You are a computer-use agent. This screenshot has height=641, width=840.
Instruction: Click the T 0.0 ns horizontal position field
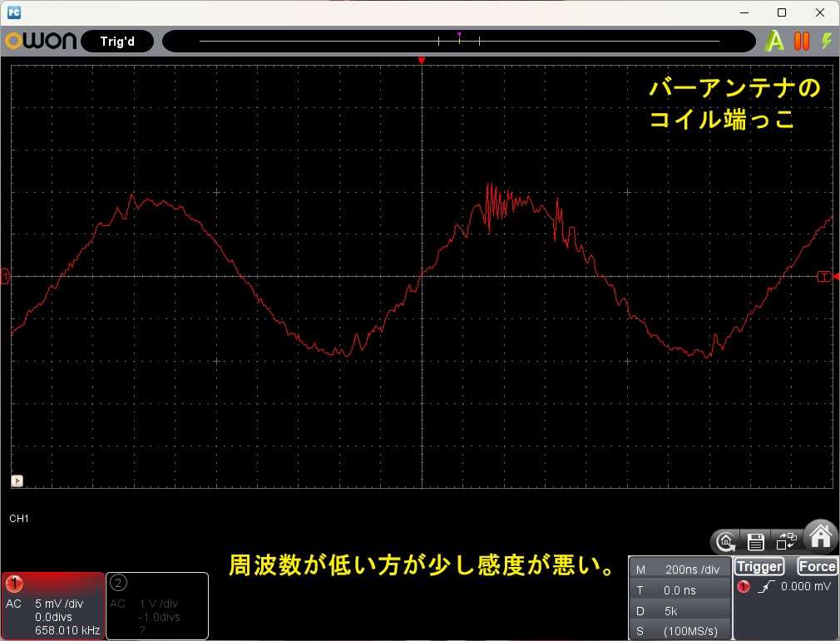click(x=679, y=590)
